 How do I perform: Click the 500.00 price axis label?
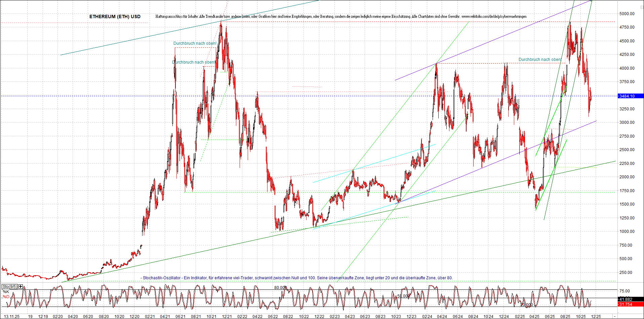pos(626,259)
